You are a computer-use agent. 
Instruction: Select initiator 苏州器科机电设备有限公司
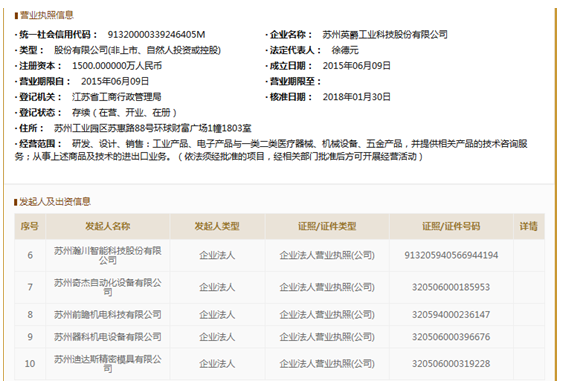pyautogui.click(x=108, y=337)
